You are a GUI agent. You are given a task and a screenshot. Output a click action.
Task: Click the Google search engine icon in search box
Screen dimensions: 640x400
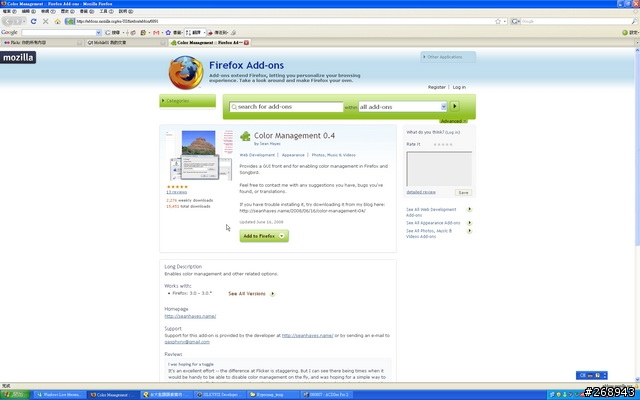pyautogui.click(x=514, y=21)
